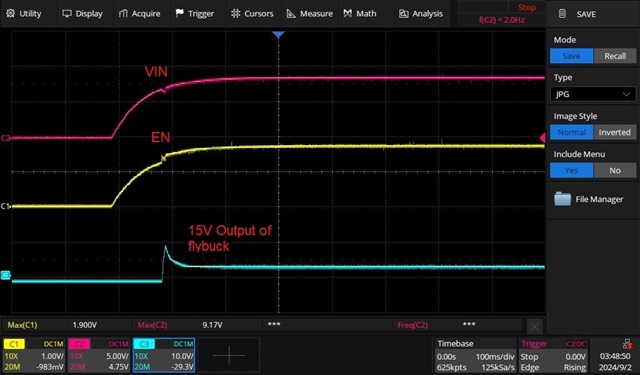
Task: Open the Timebase settings box
Action: point(476,355)
